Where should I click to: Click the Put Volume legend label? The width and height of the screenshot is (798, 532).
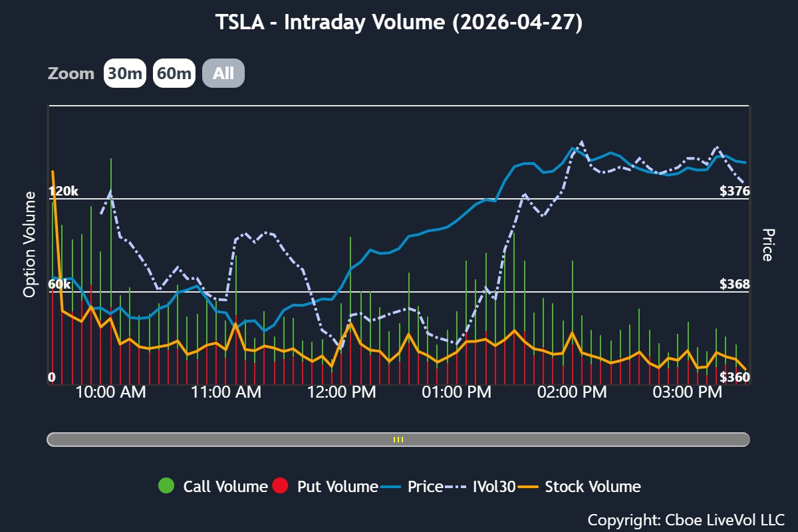pyautogui.click(x=338, y=486)
